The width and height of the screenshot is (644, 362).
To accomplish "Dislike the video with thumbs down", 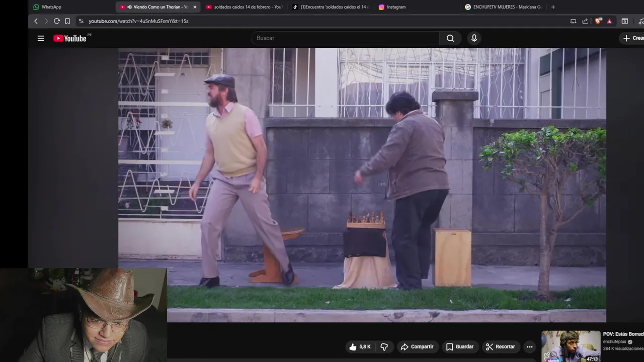I will click(x=384, y=347).
